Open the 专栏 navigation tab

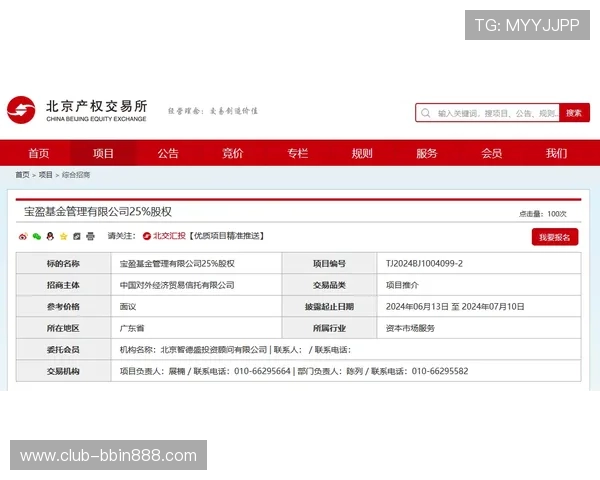click(297, 153)
